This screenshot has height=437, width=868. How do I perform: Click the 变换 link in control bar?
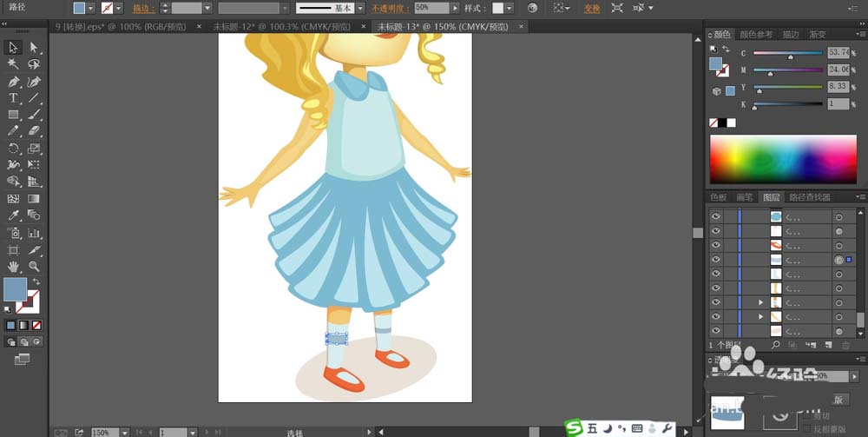[x=591, y=9]
